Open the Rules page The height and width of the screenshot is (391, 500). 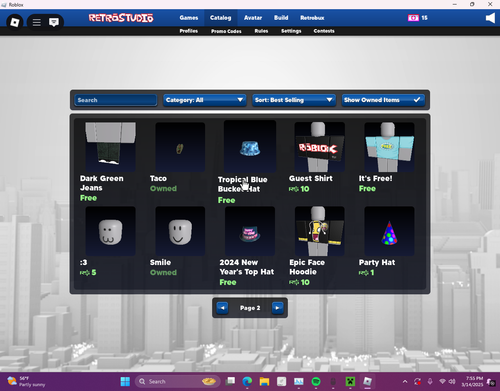[x=261, y=31]
